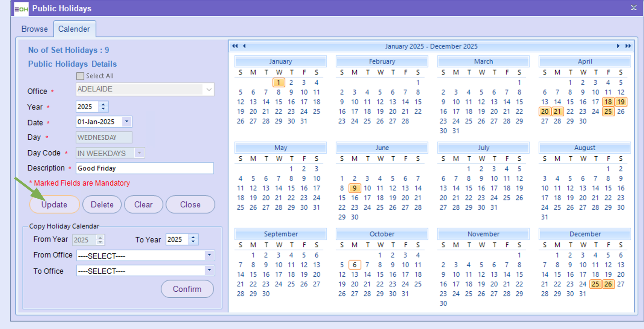The image size is (644, 329).
Task: Click the single right arrow for the next month
Action: pos(618,46)
